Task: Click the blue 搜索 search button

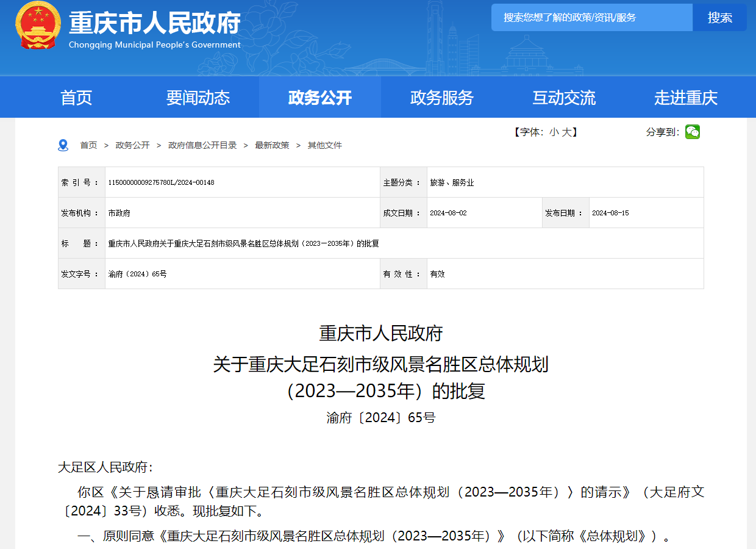Action: [719, 18]
